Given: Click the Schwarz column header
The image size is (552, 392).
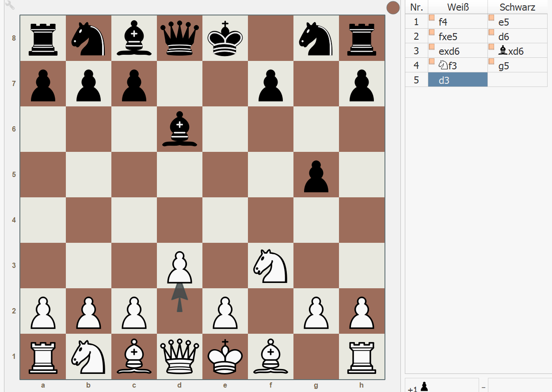Looking at the screenshot, I should tap(517, 7).
